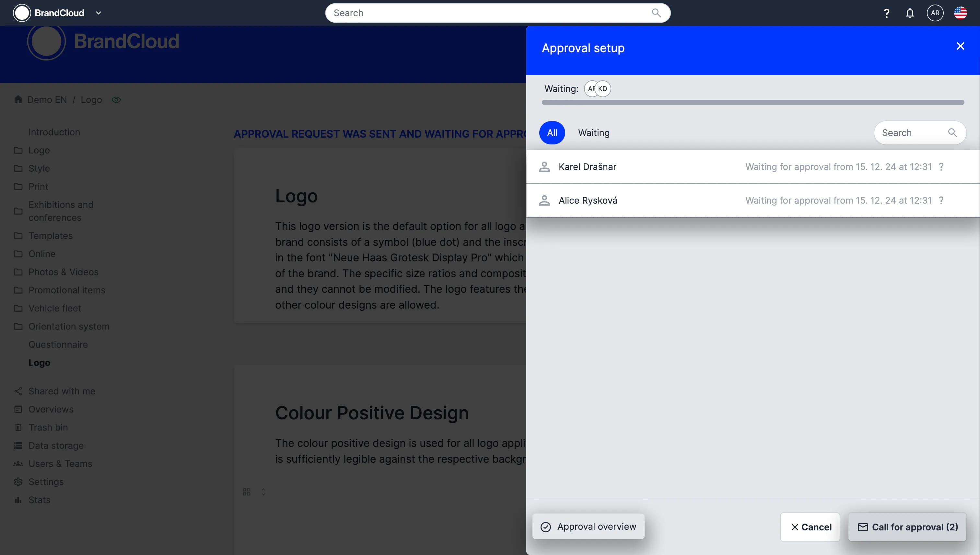Open the AR user profile avatar
Viewport: 980px width, 555px height.
[935, 13]
